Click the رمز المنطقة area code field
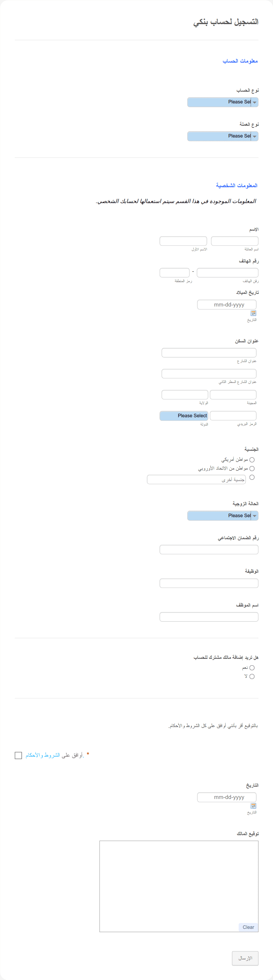 coord(175,272)
